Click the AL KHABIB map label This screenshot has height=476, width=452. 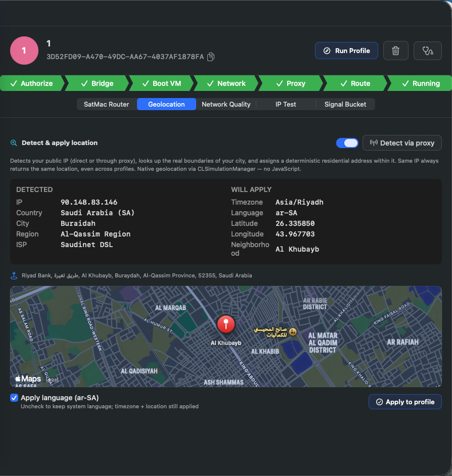pos(265,352)
